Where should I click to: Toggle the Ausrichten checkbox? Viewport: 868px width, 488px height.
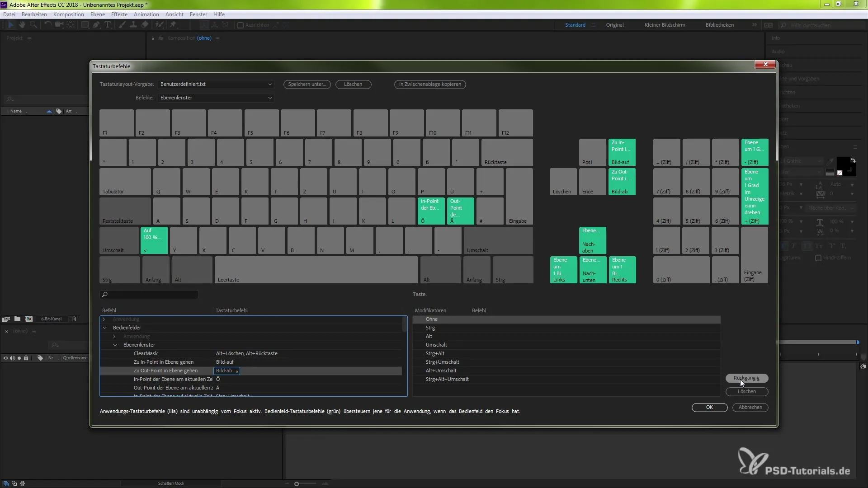[241, 25]
